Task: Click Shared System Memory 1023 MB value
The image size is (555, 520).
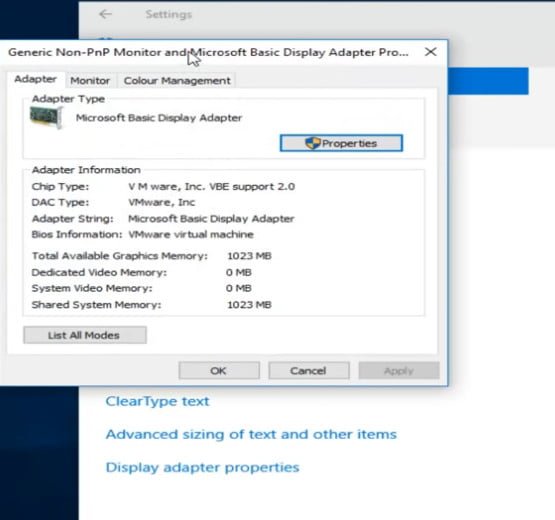Action: [x=249, y=305]
